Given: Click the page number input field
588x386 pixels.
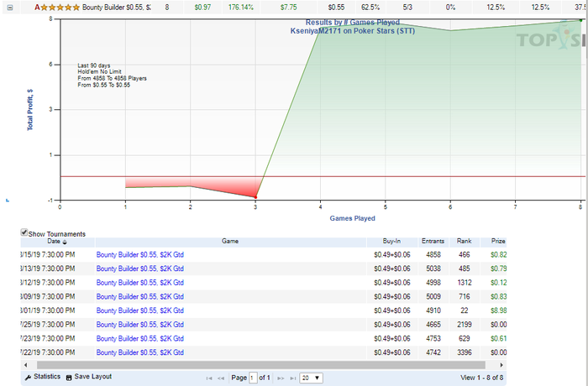Looking at the screenshot, I should (253, 378).
